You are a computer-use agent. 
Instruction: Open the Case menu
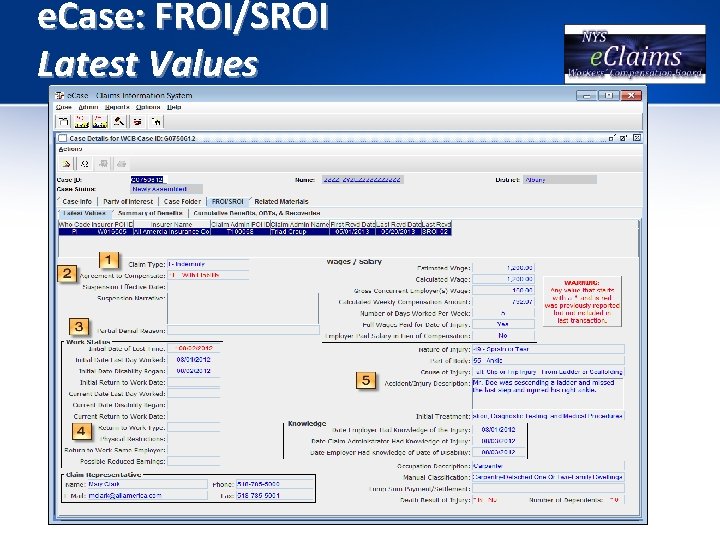[63, 107]
